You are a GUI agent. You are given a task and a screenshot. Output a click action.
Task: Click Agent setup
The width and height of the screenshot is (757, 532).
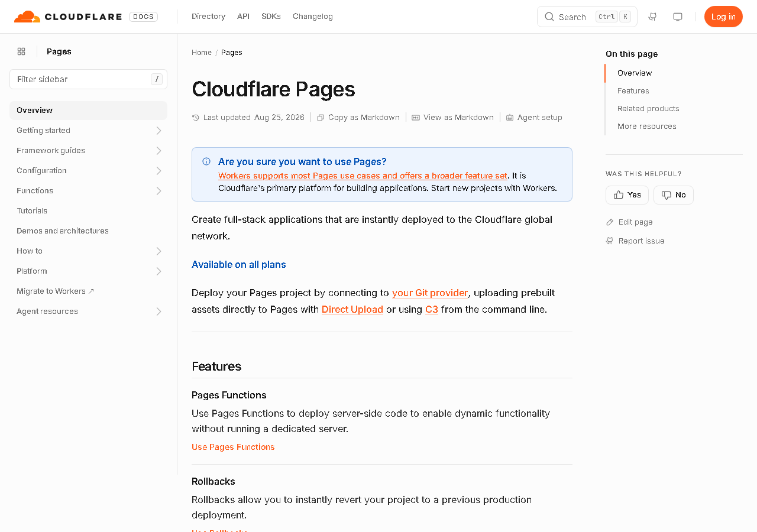(x=534, y=118)
